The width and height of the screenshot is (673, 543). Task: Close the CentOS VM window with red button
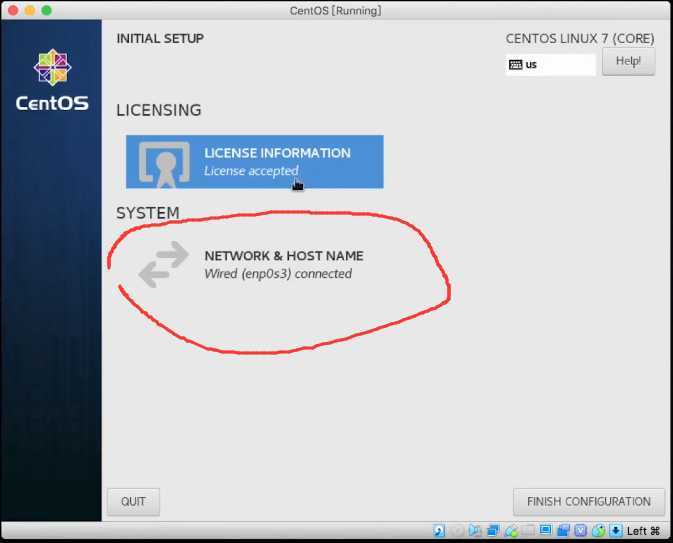pyautogui.click(x=13, y=10)
